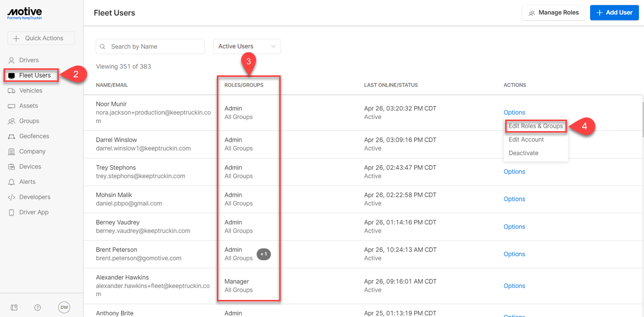
Task: Open the help question mark icon
Action: click(38, 307)
